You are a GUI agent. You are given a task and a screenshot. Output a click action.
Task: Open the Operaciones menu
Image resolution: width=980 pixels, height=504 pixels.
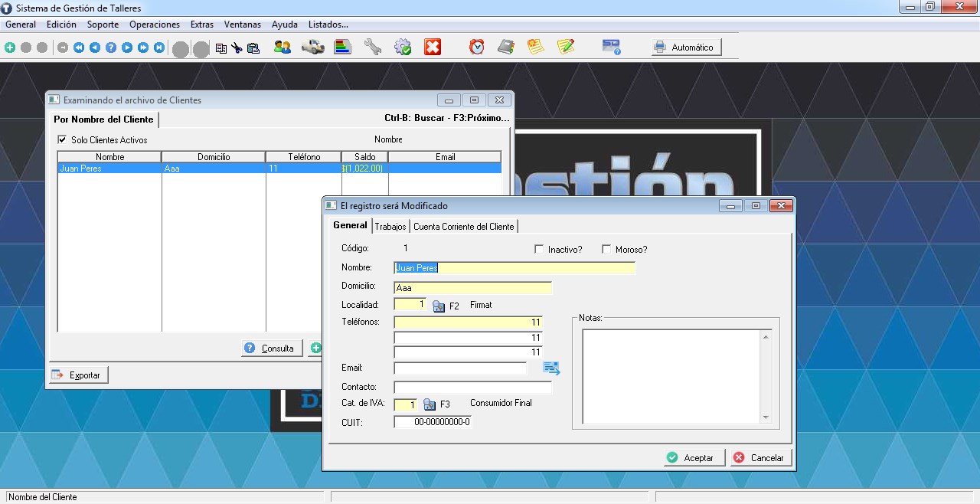pos(155,25)
